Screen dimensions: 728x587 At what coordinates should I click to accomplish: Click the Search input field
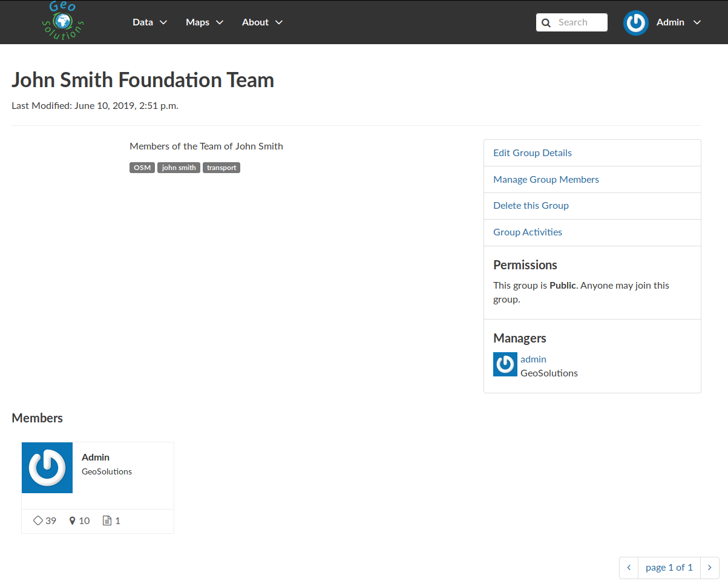coord(572,22)
